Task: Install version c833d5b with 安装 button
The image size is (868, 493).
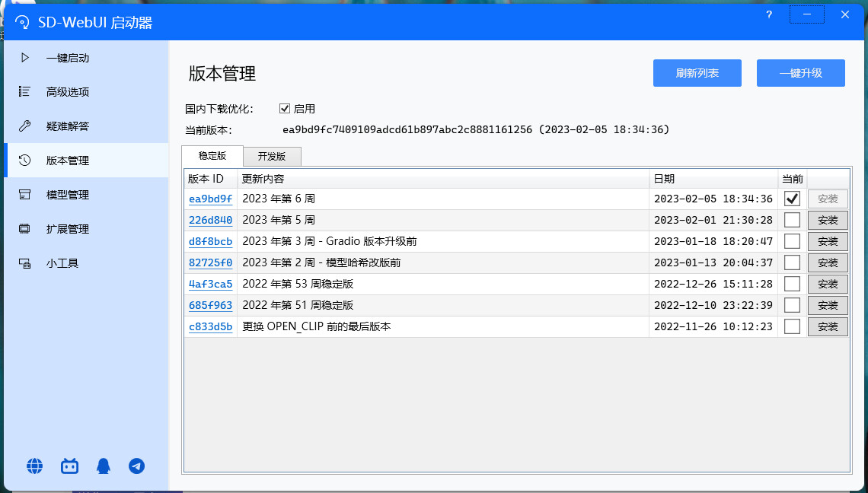Action: tap(828, 326)
